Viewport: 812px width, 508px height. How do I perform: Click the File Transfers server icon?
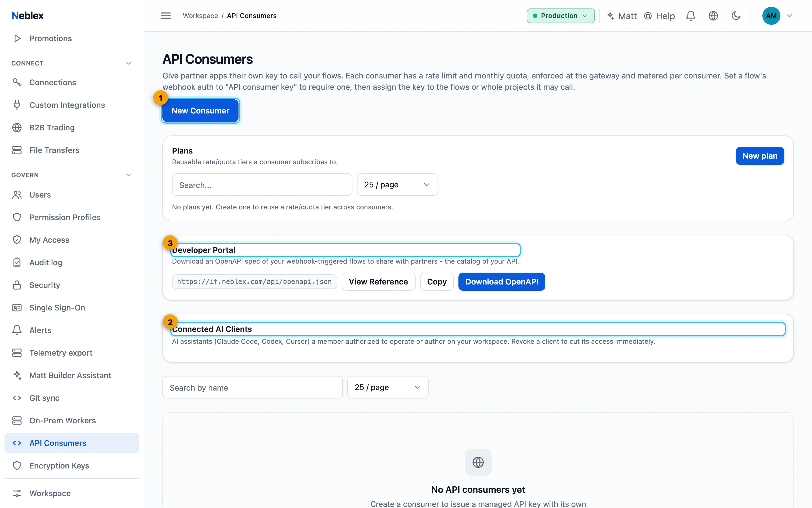(x=17, y=150)
